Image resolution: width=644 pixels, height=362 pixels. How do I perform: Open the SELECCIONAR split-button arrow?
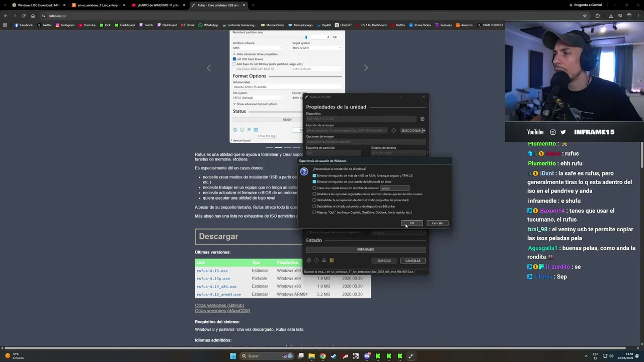click(x=424, y=131)
